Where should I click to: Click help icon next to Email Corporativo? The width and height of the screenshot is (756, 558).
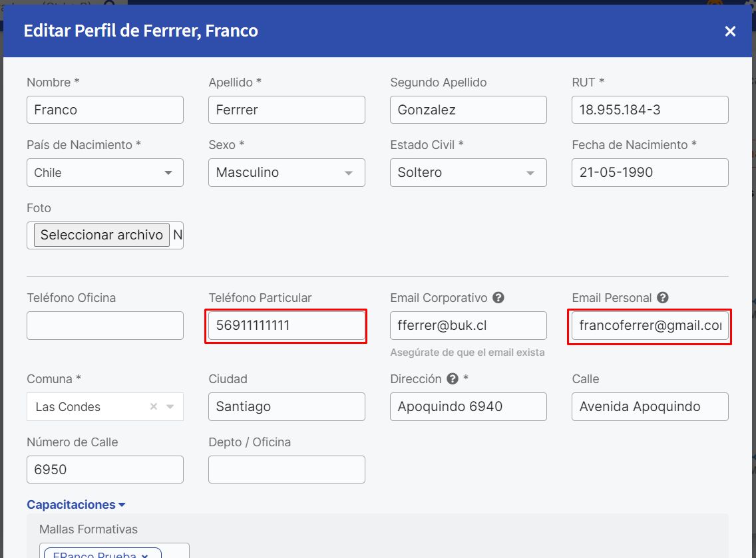click(498, 298)
